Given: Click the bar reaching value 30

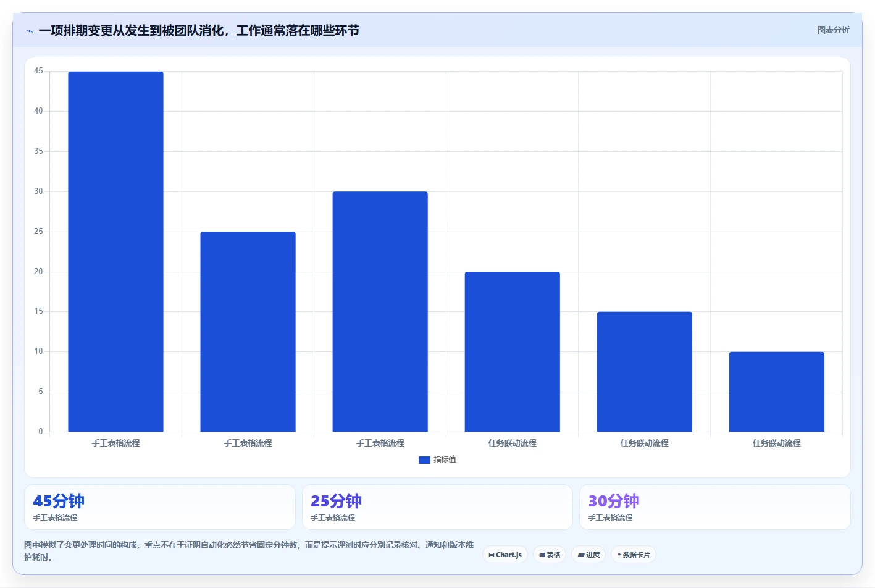Looking at the screenshot, I should 380,311.
